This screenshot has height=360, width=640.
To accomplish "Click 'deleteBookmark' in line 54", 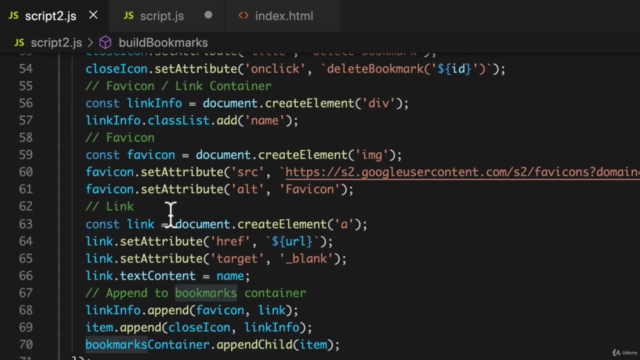I will (375, 69).
